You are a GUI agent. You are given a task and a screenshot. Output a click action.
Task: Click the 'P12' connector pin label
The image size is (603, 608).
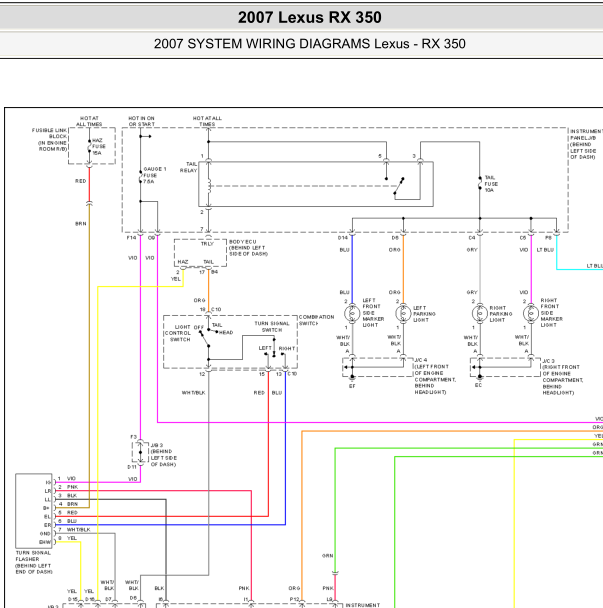[x=294, y=599]
